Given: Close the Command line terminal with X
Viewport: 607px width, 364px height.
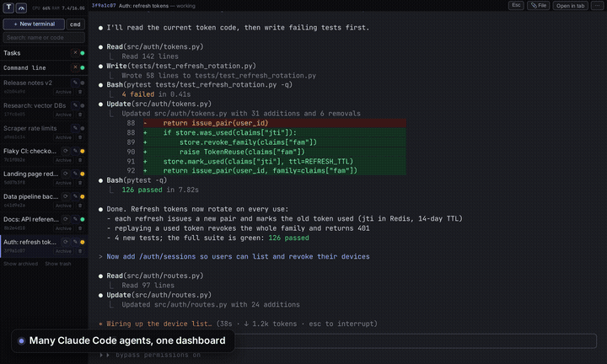Looking at the screenshot, I should (x=75, y=67).
